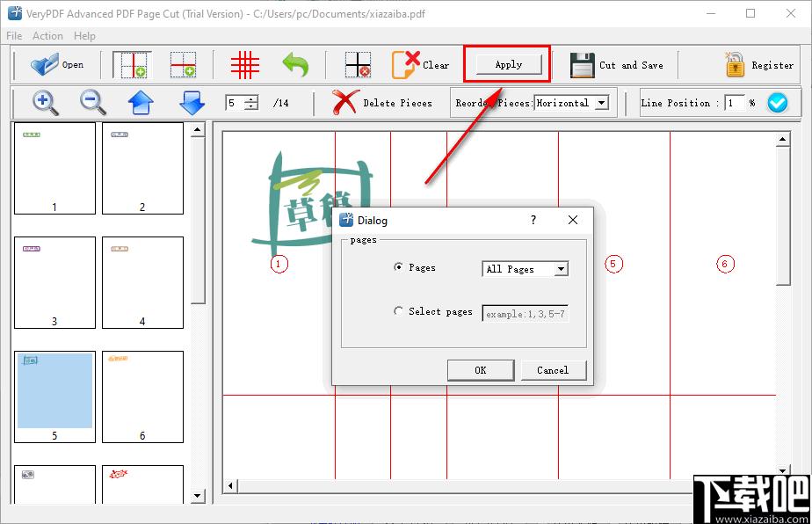
Task: Click the Cut and Save label
Action: point(631,65)
